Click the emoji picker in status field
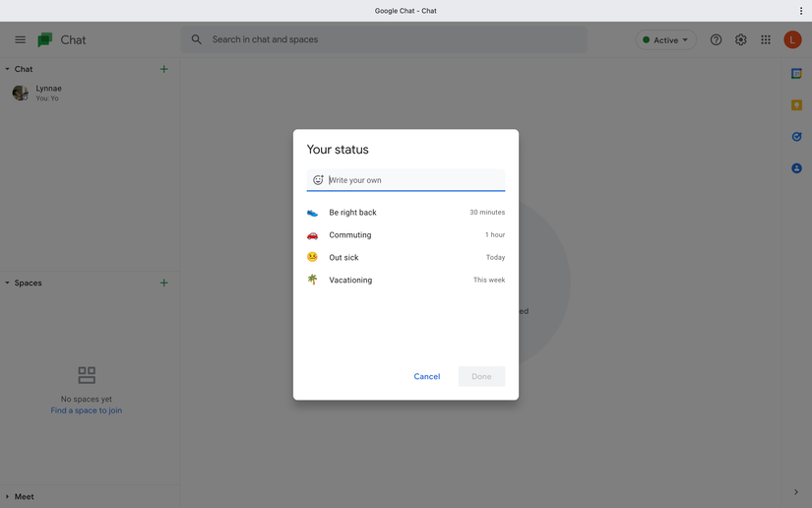Screen dimensions: 812x508 318,180
